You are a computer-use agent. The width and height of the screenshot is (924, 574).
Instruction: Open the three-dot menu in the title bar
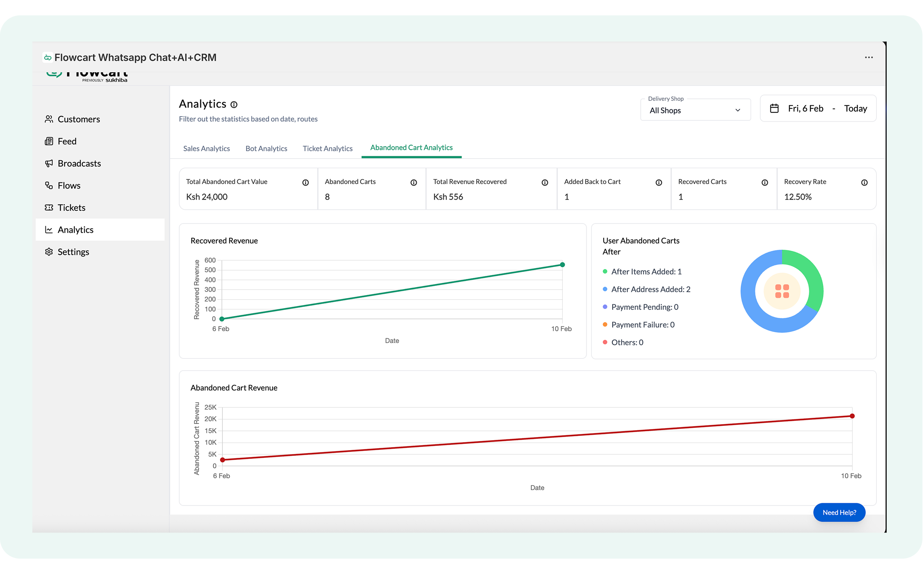pos(869,57)
